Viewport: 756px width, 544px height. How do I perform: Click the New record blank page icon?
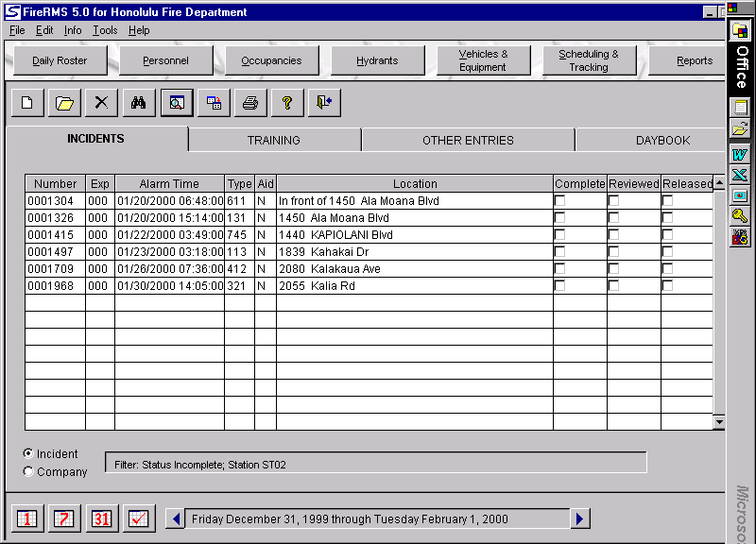pos(26,103)
